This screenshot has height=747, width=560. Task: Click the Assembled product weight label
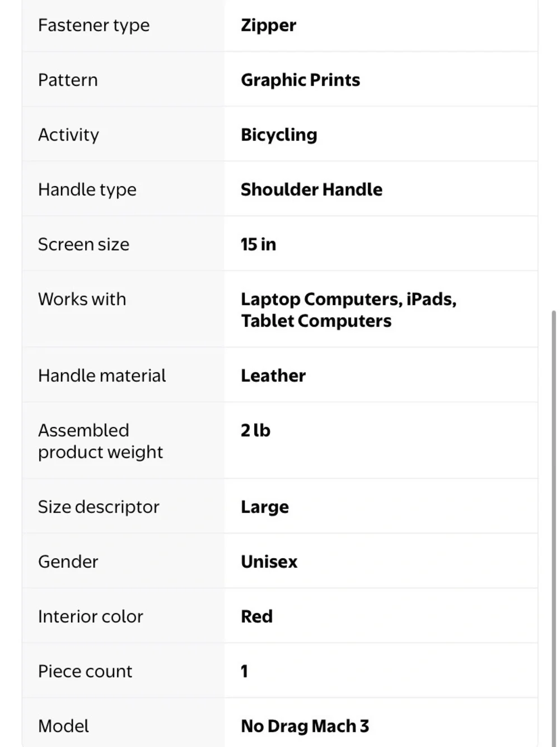(x=100, y=441)
